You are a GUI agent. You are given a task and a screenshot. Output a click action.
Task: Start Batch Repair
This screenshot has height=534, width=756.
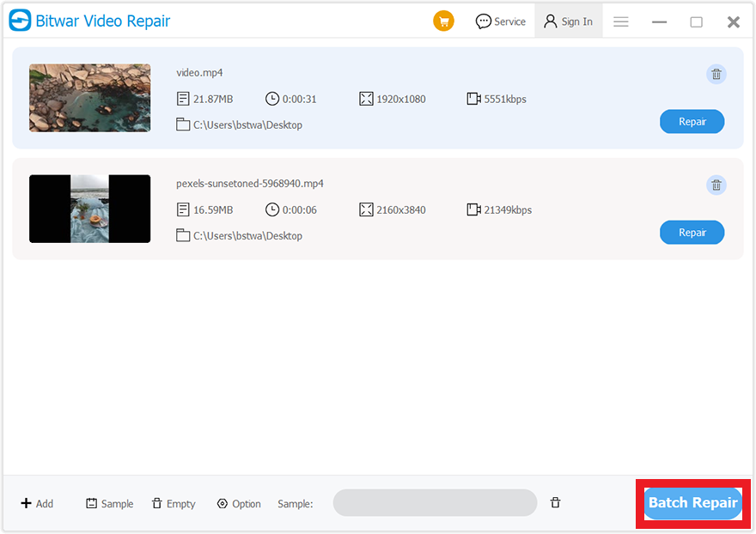pyautogui.click(x=692, y=503)
